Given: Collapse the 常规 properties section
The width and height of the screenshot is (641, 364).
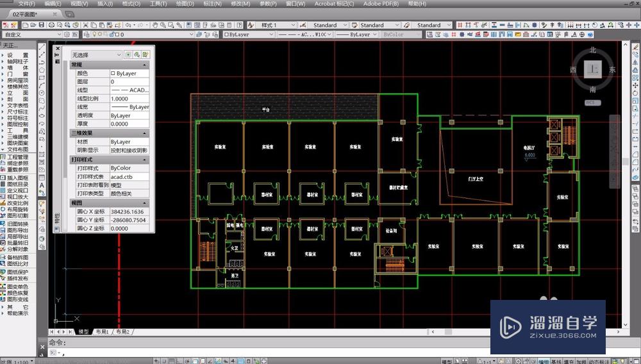Looking at the screenshot, I should tap(144, 65).
